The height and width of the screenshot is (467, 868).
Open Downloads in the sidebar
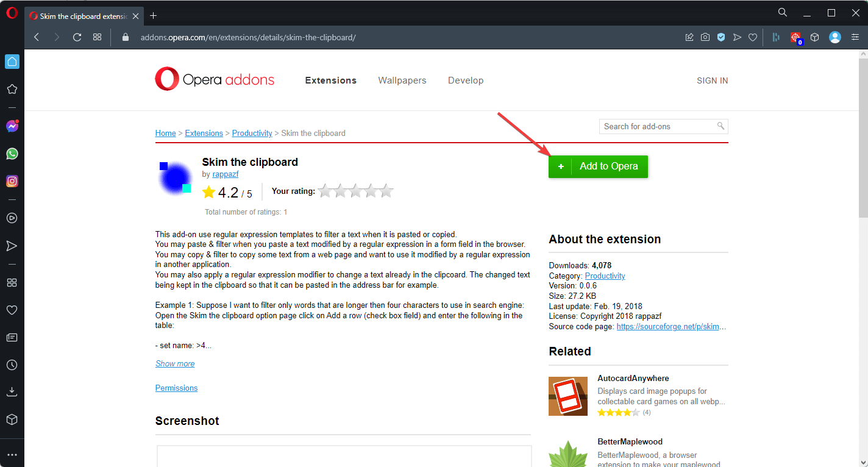point(12,392)
